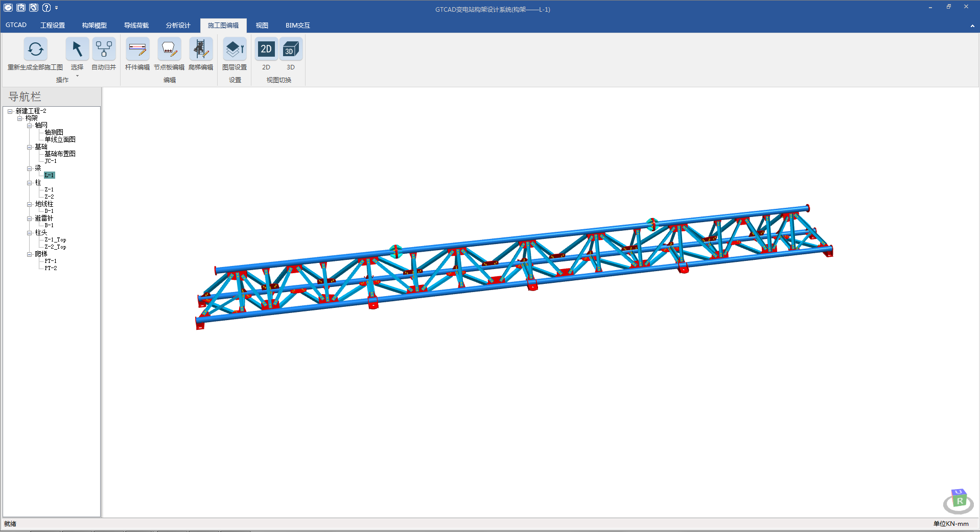Open the BIM交互 ribbon tab

point(297,26)
